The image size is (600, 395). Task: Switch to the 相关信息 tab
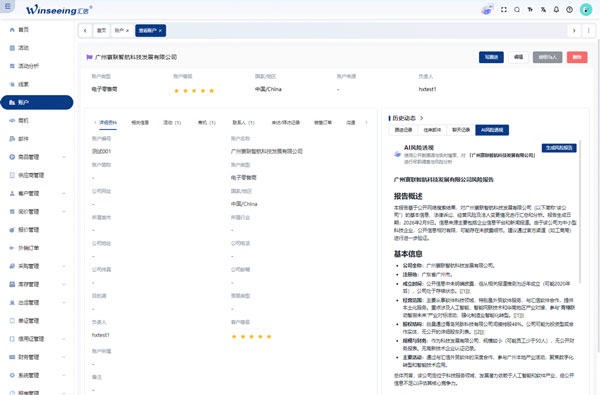coord(140,122)
